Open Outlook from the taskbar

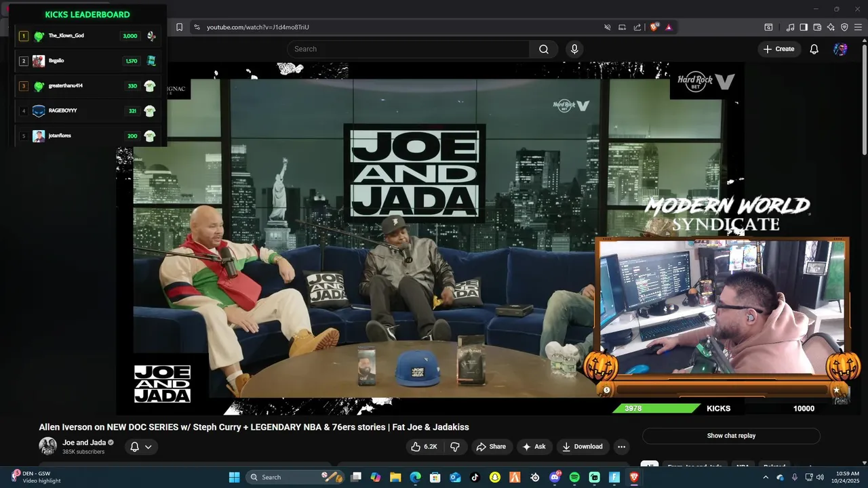(x=455, y=477)
